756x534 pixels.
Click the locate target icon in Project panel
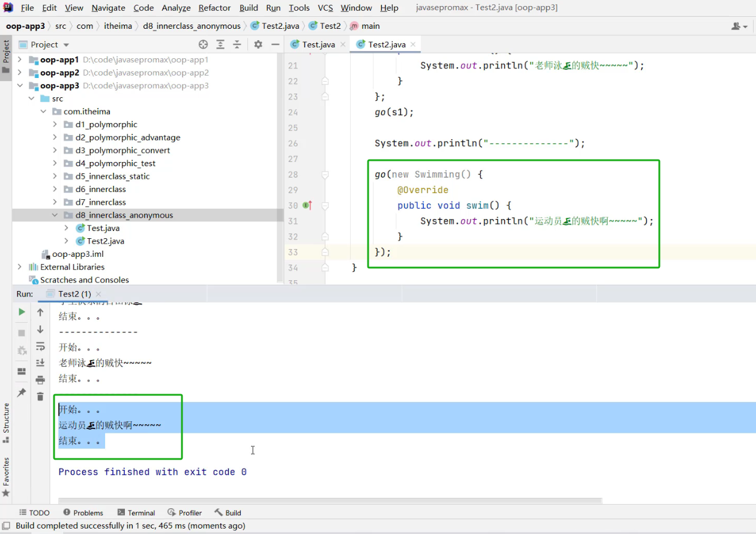pos(203,44)
